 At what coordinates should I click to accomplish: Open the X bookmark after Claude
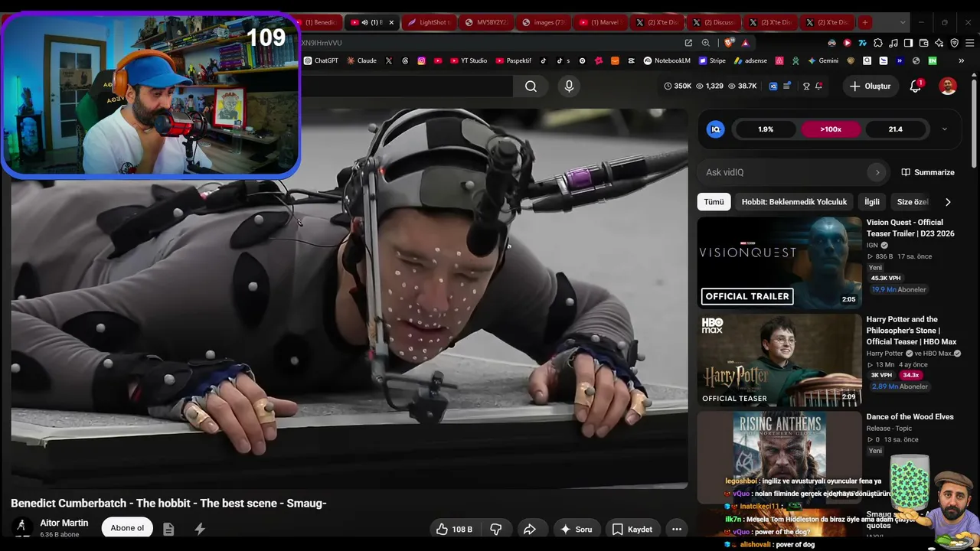pyautogui.click(x=389, y=60)
